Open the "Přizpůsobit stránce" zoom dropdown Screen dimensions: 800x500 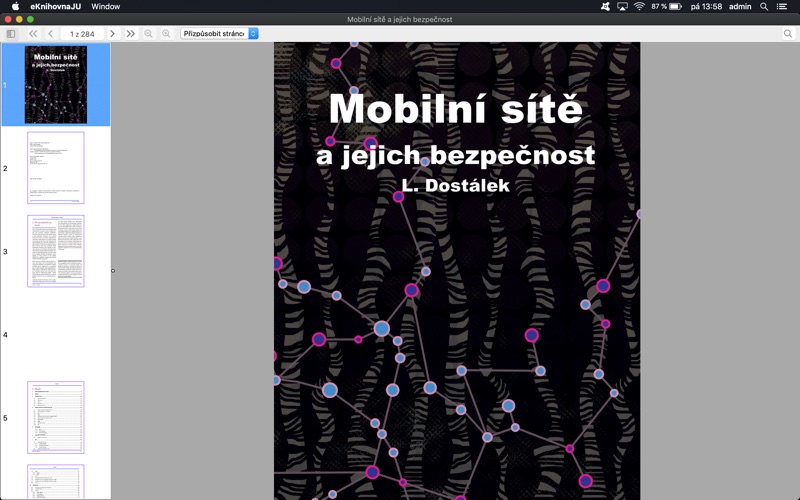click(x=219, y=34)
